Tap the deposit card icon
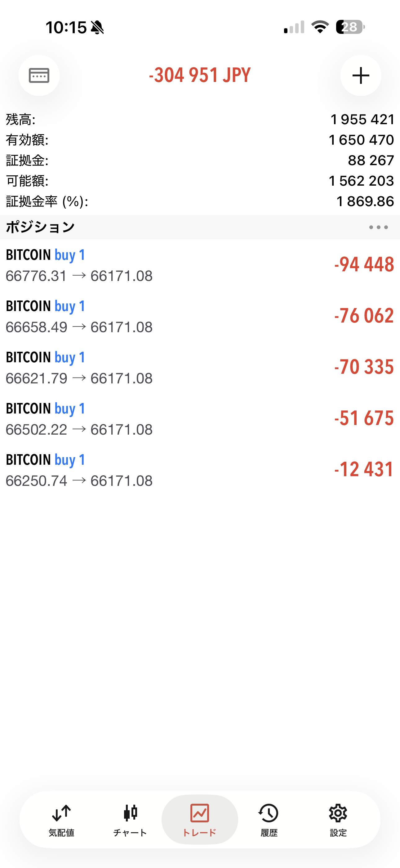Screen dimensions: 400x868 [39, 75]
